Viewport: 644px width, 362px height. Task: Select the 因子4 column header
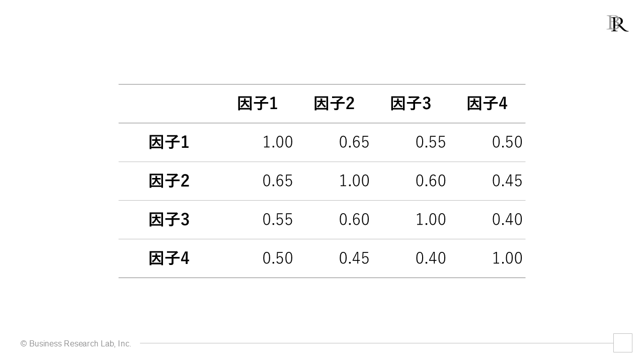pyautogui.click(x=487, y=104)
